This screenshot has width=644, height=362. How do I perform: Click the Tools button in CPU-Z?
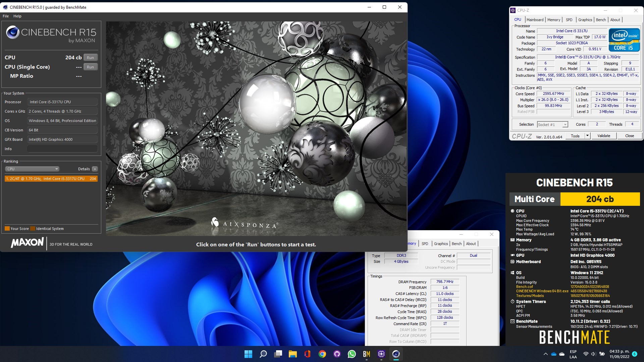(x=575, y=136)
